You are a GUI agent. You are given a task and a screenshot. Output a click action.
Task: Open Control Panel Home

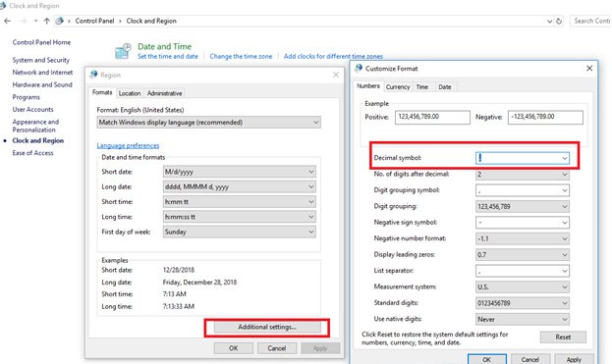point(41,42)
